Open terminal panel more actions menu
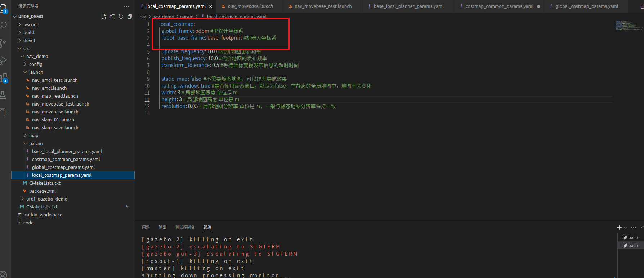Viewport: 644px width, 278px height. (634, 227)
